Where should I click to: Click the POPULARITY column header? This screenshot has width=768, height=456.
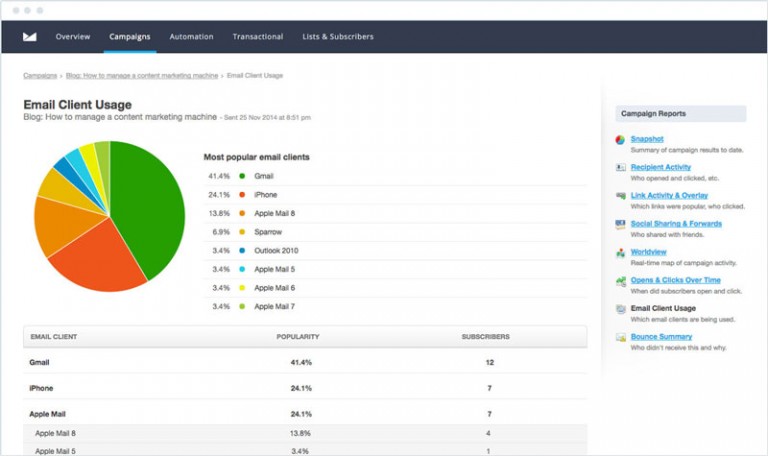(x=298, y=336)
